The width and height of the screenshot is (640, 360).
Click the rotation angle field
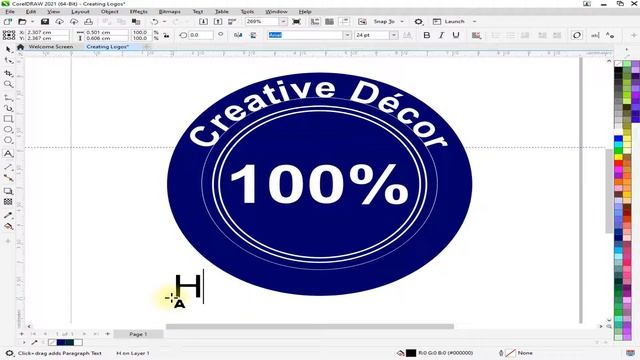(x=201, y=36)
